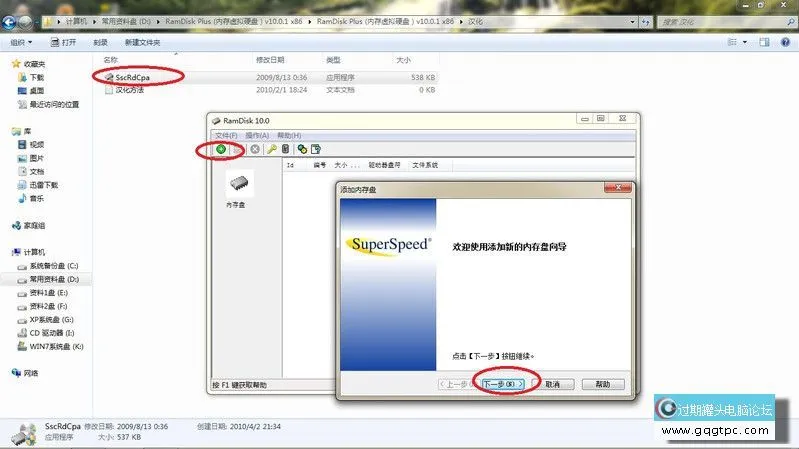
Task: Click the green Add RAM disk toolbar icon
Action: tap(221, 149)
